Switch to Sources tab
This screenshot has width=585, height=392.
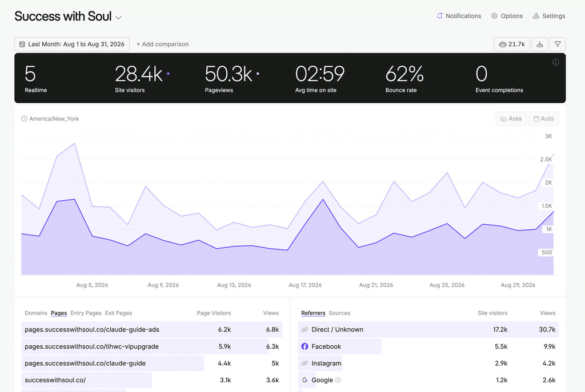[339, 313]
